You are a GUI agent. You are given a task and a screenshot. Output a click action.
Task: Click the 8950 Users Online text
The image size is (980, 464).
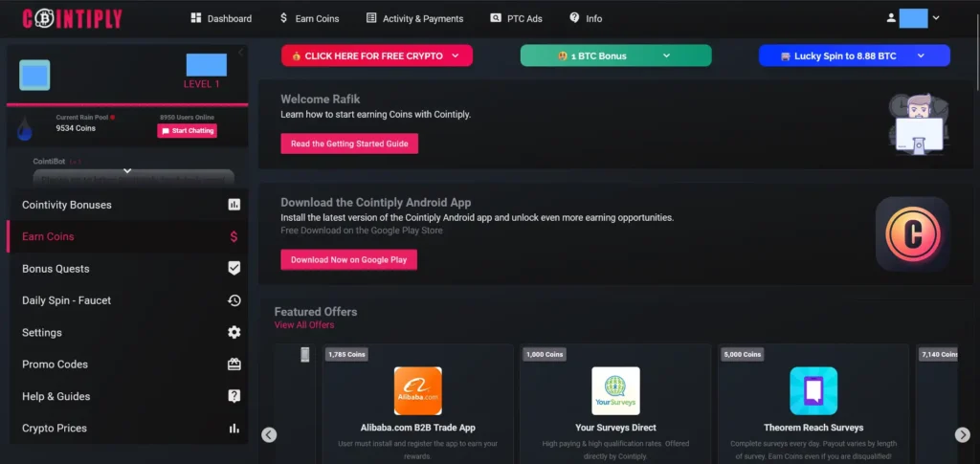(187, 117)
